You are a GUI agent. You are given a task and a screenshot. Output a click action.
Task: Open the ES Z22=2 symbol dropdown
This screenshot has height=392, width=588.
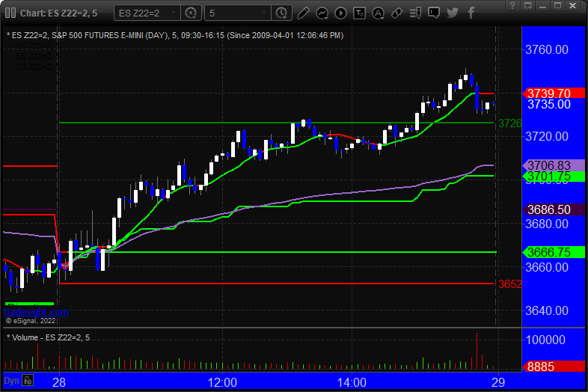coord(147,13)
